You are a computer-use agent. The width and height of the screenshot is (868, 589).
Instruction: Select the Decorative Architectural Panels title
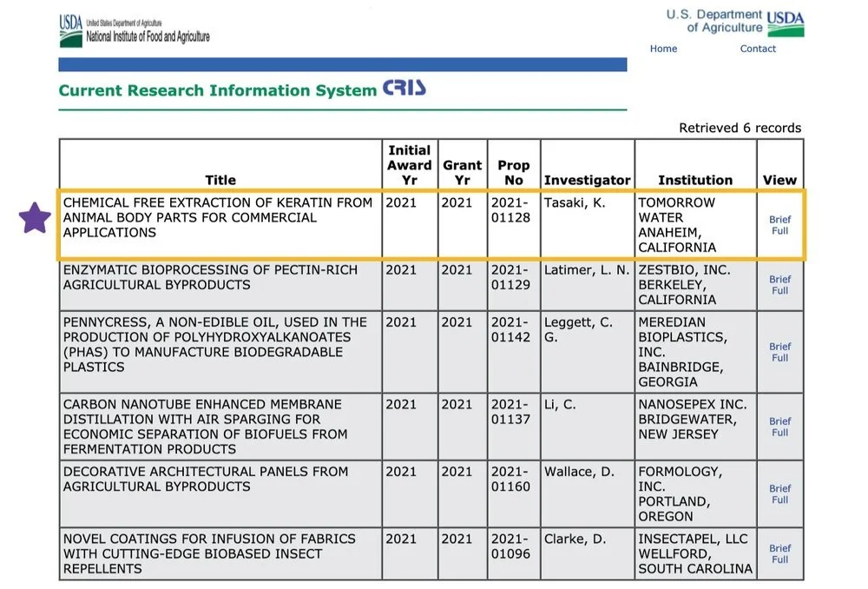click(x=206, y=479)
